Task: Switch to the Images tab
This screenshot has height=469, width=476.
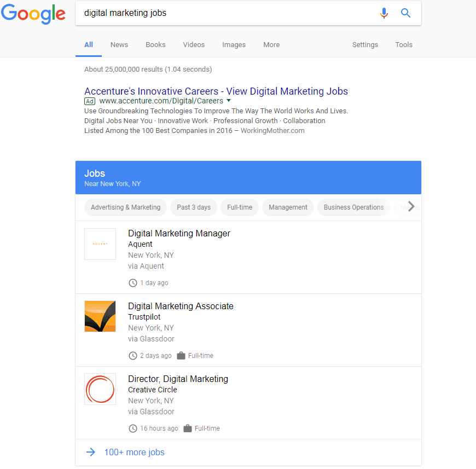Action: pos(234,45)
